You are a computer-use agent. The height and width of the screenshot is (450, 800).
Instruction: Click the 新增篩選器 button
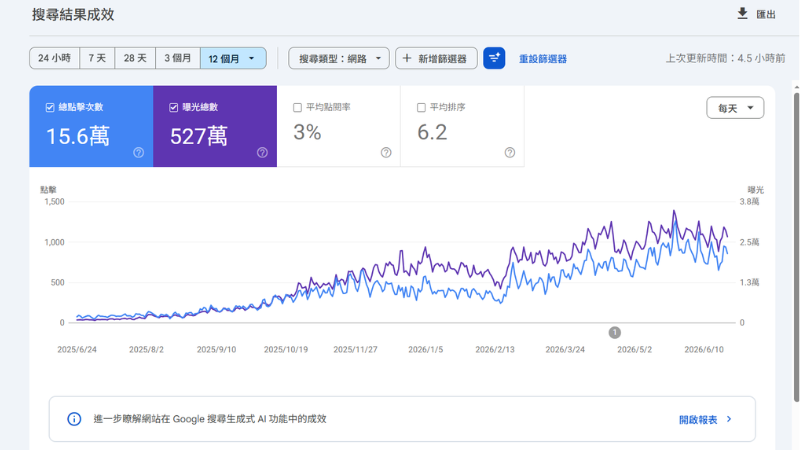coord(436,58)
